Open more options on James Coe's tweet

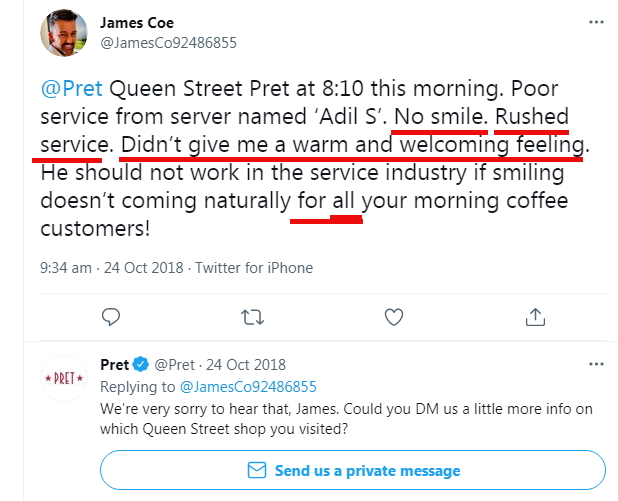click(596, 21)
